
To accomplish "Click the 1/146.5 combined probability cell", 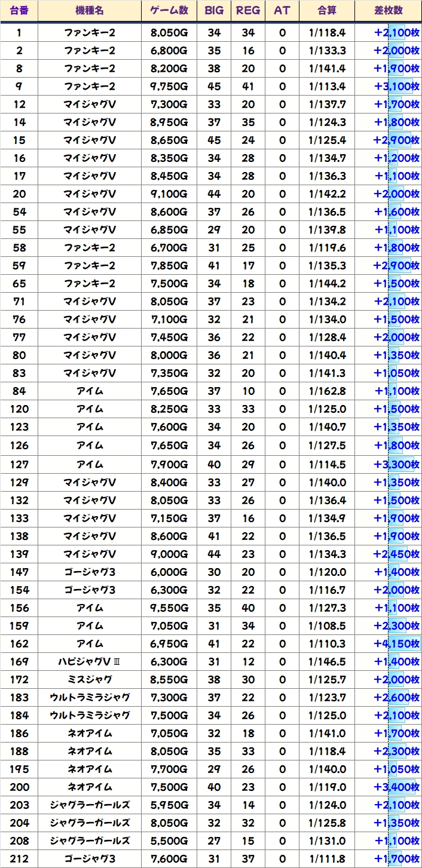I will [327, 662].
